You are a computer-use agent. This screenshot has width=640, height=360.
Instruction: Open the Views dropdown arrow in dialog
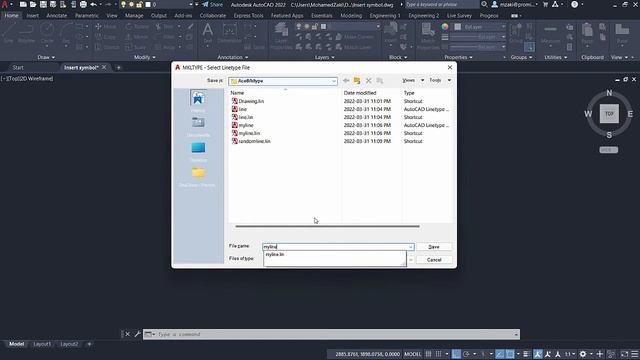(422, 80)
